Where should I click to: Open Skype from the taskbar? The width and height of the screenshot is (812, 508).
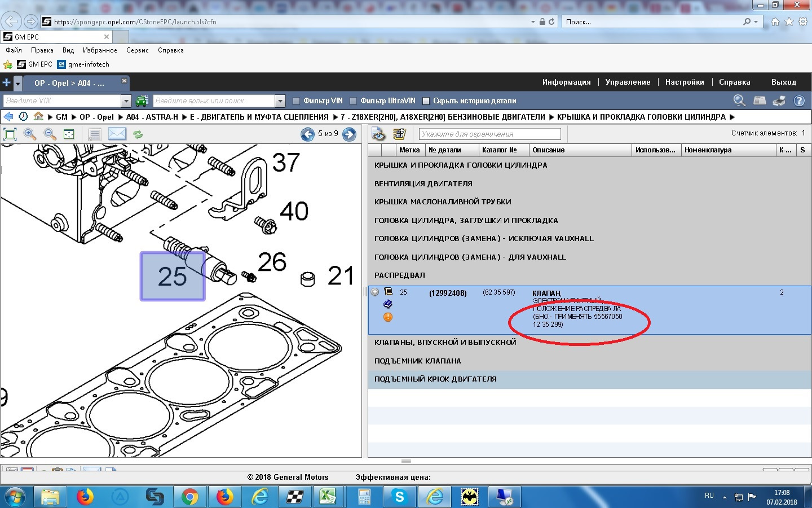pyautogui.click(x=400, y=497)
